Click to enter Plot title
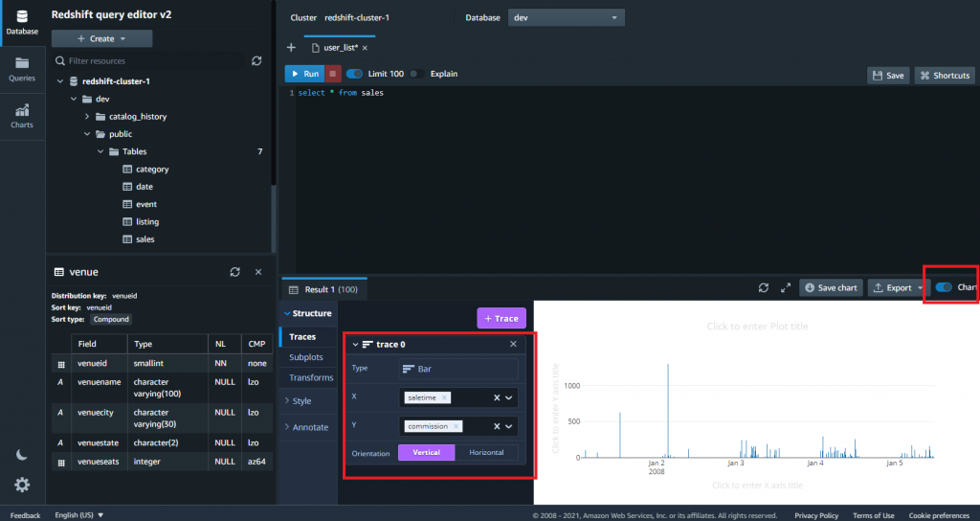This screenshot has height=521, width=980. point(757,327)
